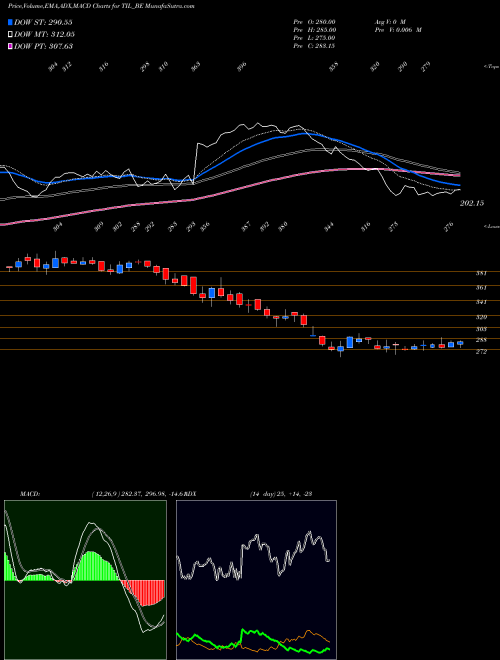Viewport: 500px width, 660px height.
Task: Click the ADX (14 day) values text
Action: pyautogui.click(x=280, y=494)
